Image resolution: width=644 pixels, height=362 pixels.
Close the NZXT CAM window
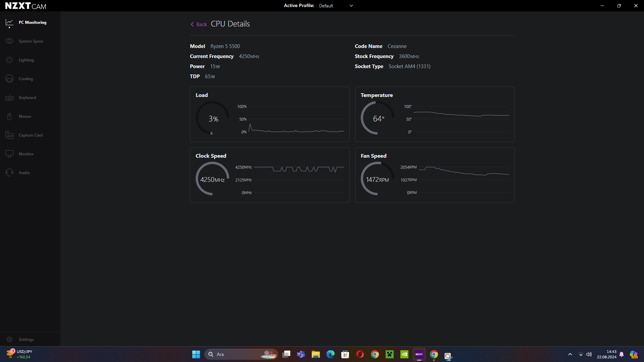(636, 6)
